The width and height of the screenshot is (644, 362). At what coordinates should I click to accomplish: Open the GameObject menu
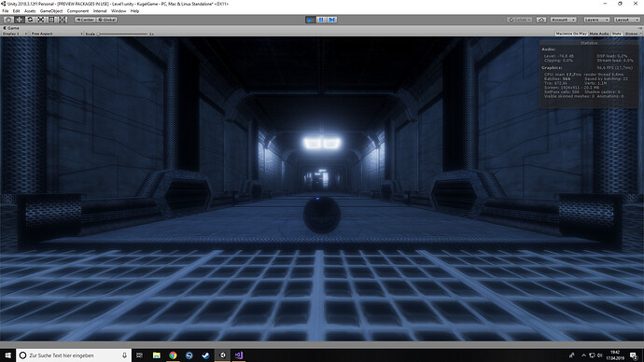pos(51,11)
